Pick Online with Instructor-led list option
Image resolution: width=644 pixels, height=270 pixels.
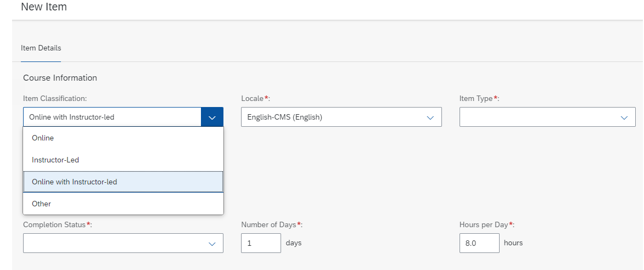click(123, 182)
